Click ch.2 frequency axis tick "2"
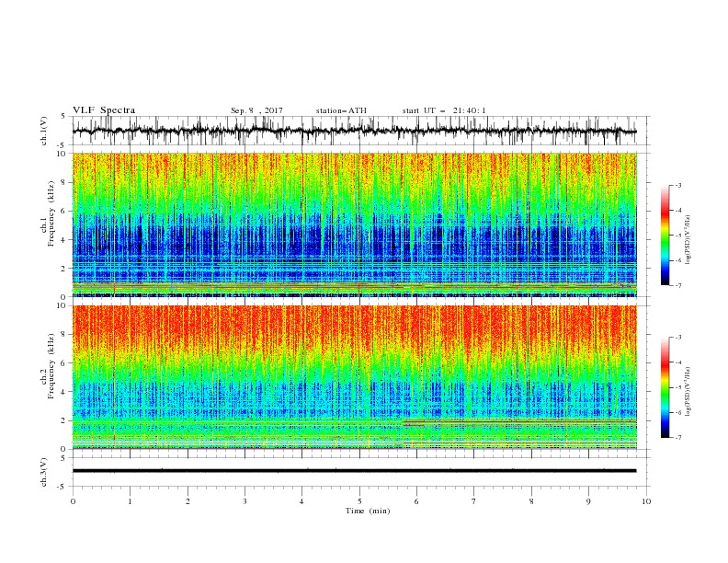Screen dimensions: 728x563 63,420
